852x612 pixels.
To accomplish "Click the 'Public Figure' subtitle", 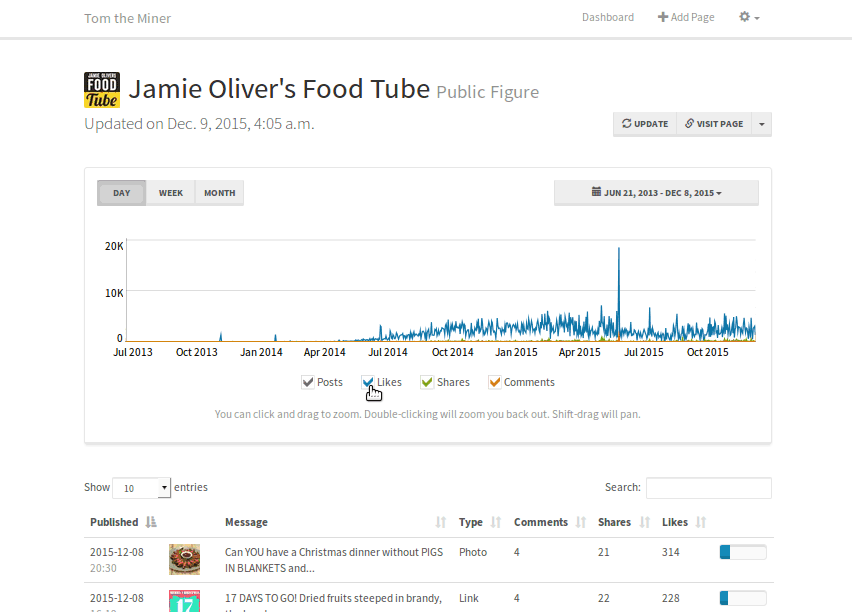I will pyautogui.click(x=487, y=92).
